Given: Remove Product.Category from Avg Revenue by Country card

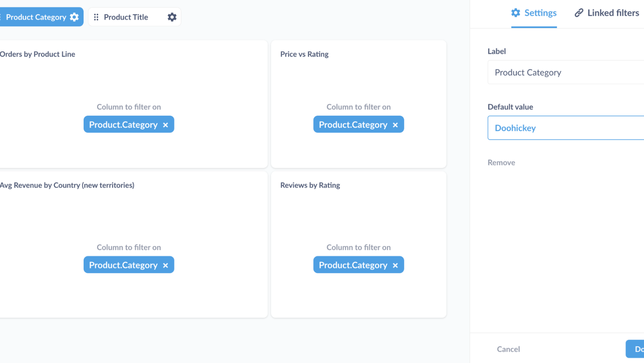Looking at the screenshot, I should [x=166, y=265].
